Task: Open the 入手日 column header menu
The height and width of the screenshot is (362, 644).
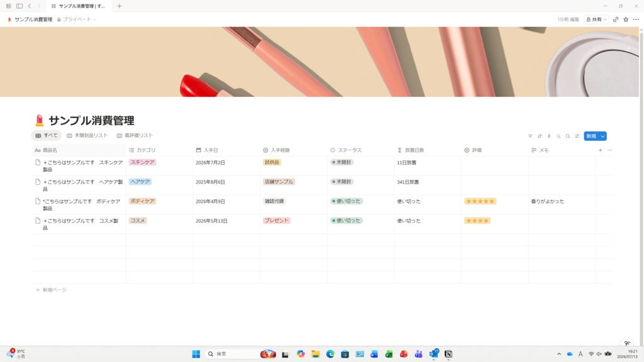Action: 226,150
